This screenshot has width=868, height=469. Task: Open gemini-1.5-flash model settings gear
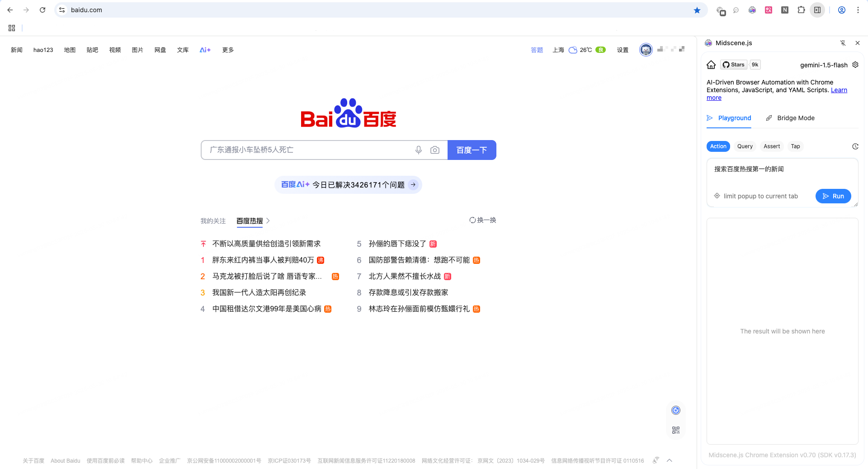[x=855, y=65]
